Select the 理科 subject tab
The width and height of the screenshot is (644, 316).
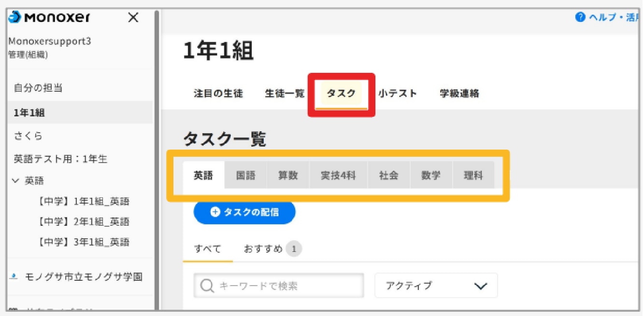[473, 175]
